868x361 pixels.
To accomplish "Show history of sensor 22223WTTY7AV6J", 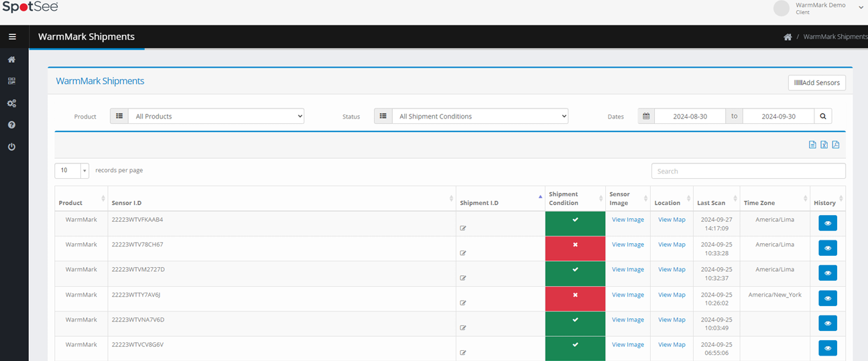I will [827, 298].
